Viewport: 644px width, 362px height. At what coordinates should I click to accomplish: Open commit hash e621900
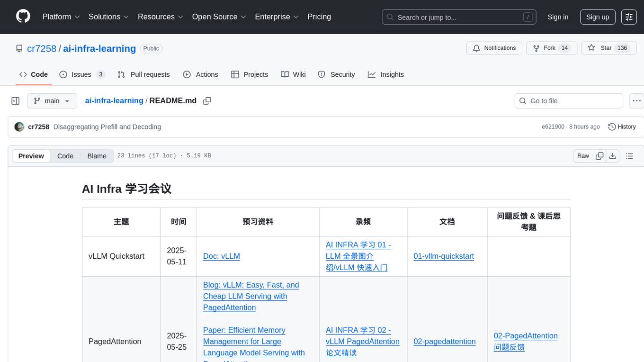(553, 127)
